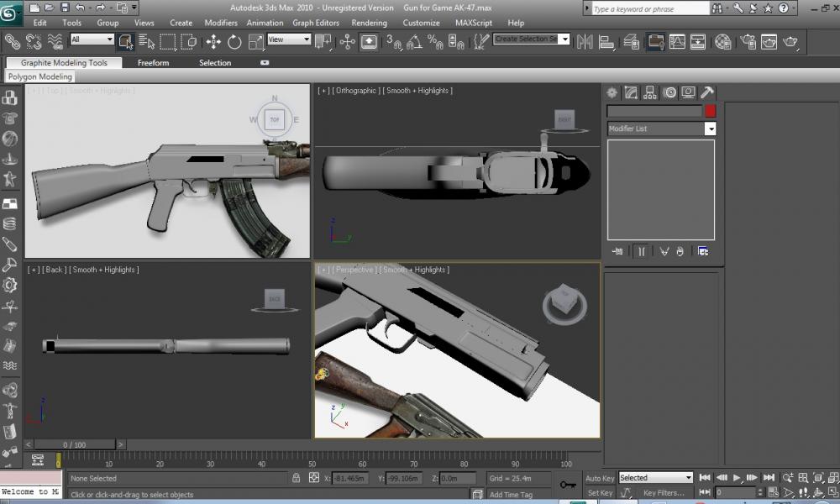The width and height of the screenshot is (840, 504).
Task: Click the red object color swatch
Action: [710, 111]
